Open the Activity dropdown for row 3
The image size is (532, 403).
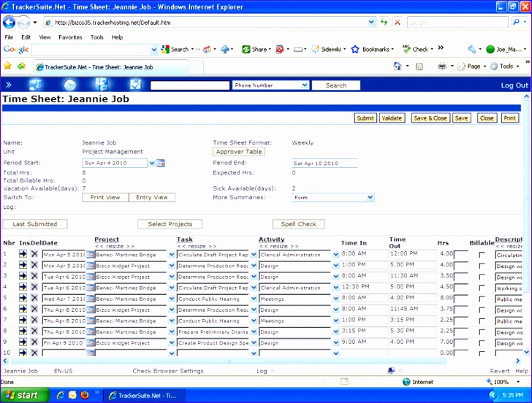pos(335,277)
